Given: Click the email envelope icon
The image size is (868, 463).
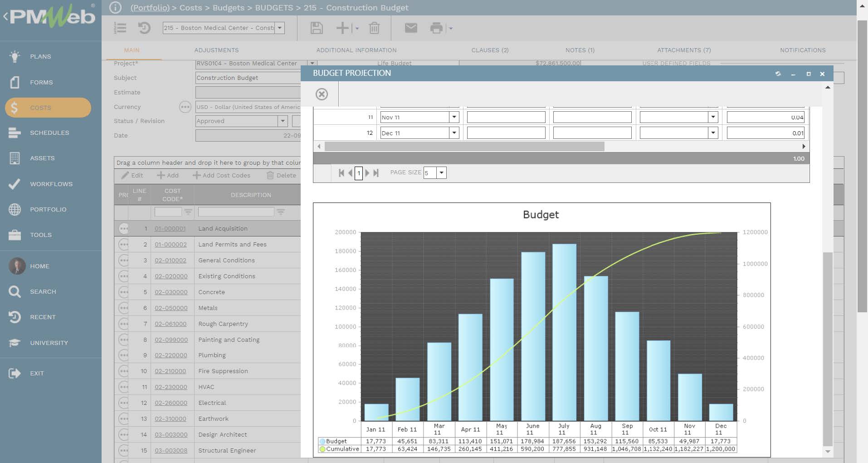Looking at the screenshot, I should tap(411, 28).
